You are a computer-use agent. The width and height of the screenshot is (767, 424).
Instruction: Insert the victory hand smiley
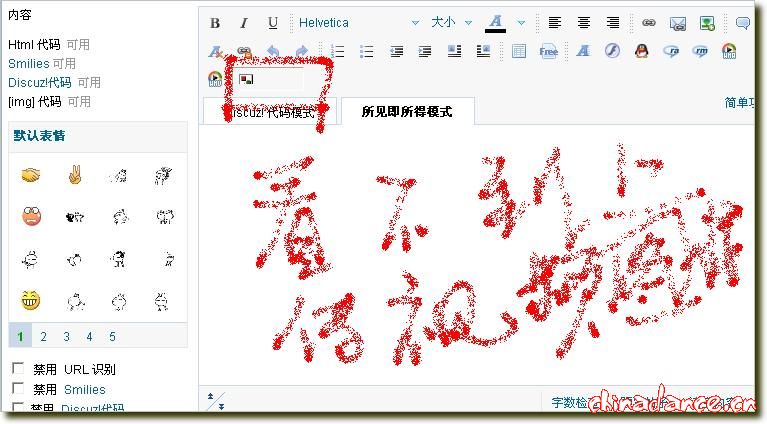tap(74, 175)
